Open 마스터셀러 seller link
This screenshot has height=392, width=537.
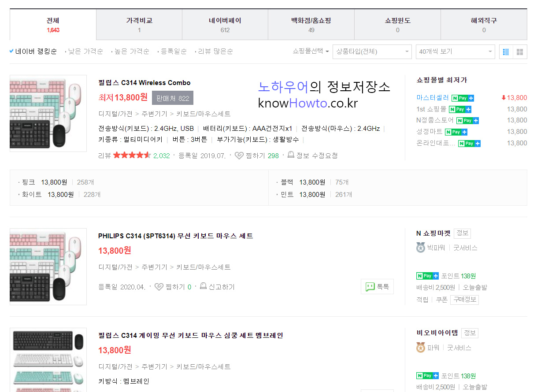[433, 98]
